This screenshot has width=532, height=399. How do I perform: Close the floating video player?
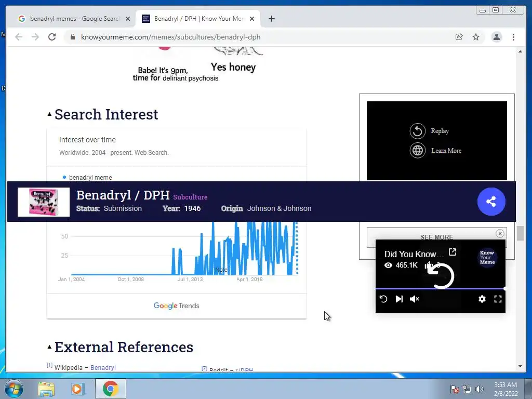499,233
